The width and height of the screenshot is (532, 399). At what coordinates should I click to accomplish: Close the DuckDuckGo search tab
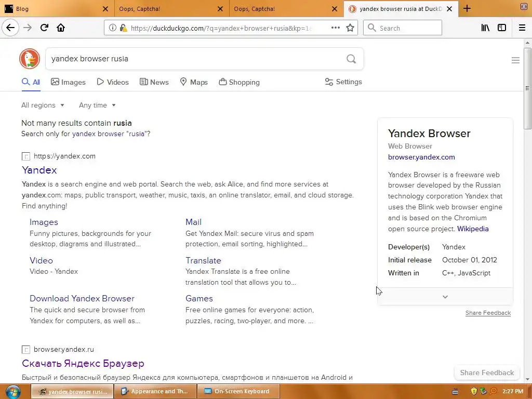[x=449, y=9]
